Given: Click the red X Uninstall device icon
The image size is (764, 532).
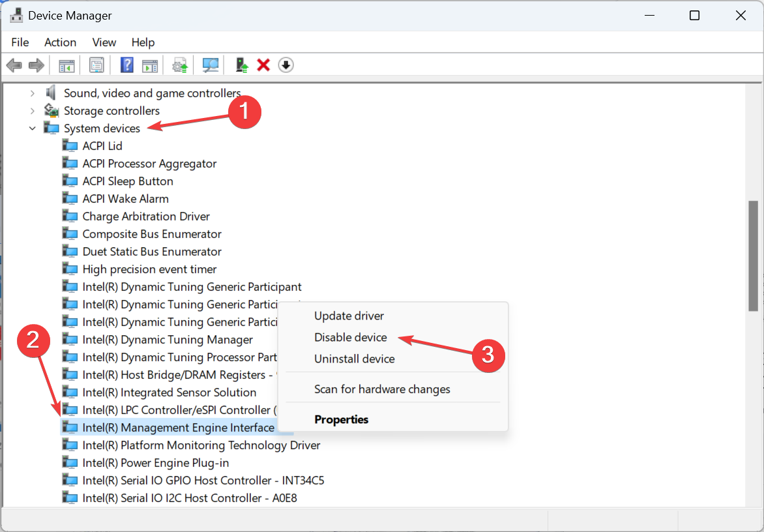Looking at the screenshot, I should (x=263, y=65).
